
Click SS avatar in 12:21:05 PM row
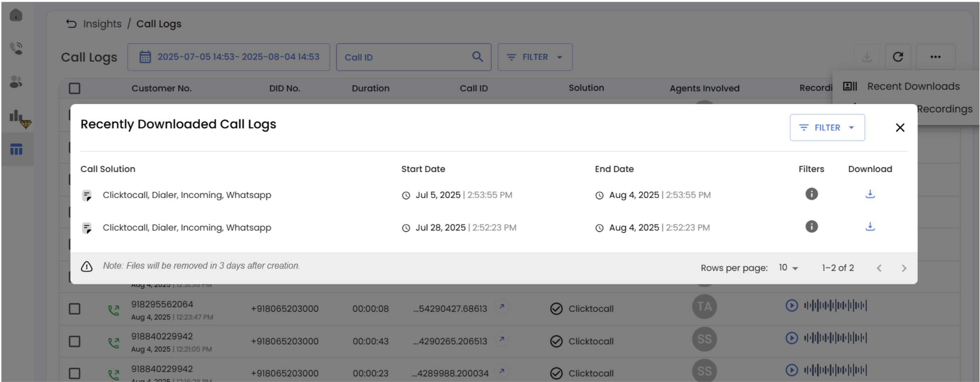[x=704, y=339]
